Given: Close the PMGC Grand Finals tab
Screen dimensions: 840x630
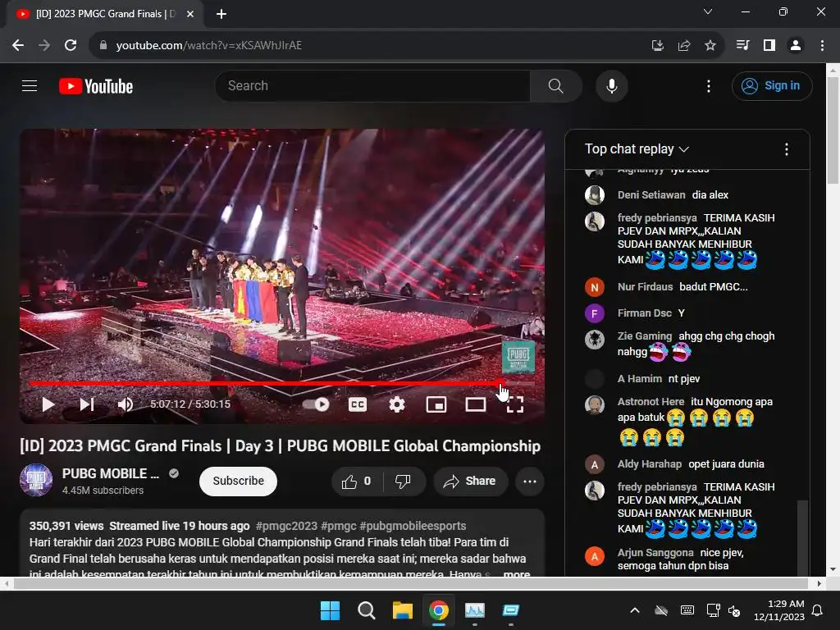Looking at the screenshot, I should (x=189, y=14).
